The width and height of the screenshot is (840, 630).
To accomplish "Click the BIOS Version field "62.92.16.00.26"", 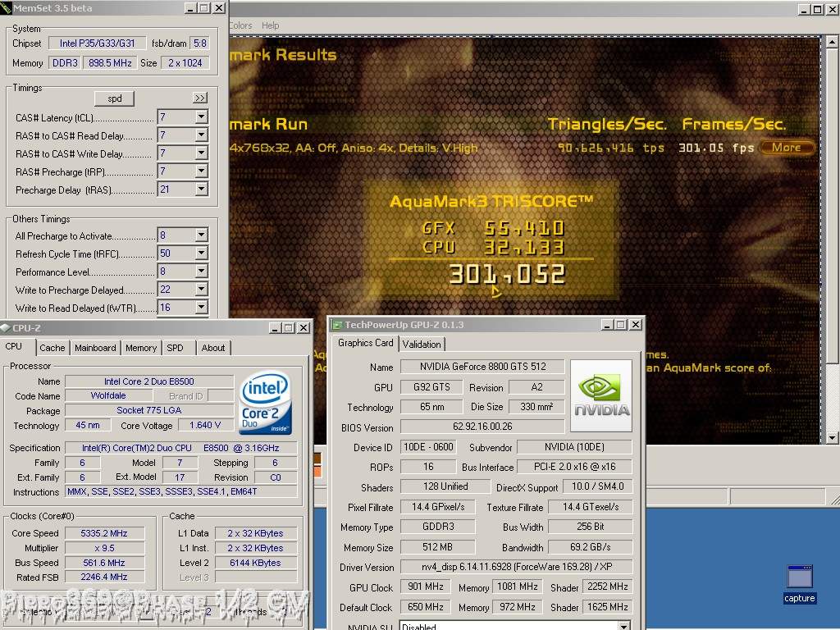I will [482, 427].
